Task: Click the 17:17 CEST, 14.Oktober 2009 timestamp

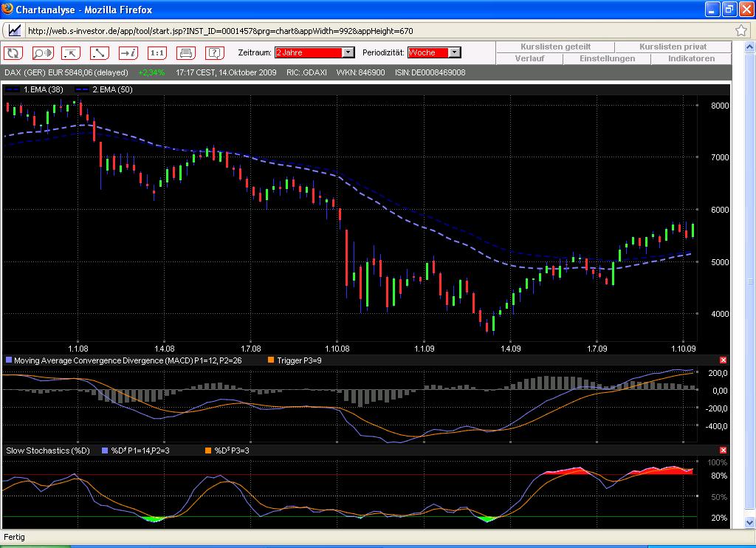Action: (x=226, y=73)
